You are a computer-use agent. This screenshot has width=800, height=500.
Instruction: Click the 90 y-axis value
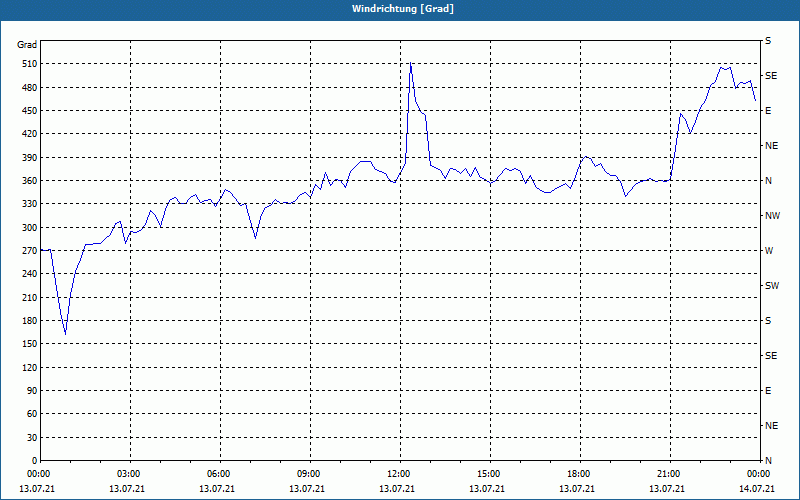click(32, 391)
